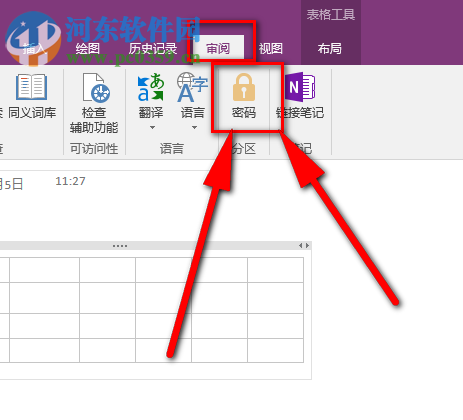Image resolution: width=463 pixels, height=420 pixels.
Task: Switch to the 布局 table tools tab
Action: point(329,49)
